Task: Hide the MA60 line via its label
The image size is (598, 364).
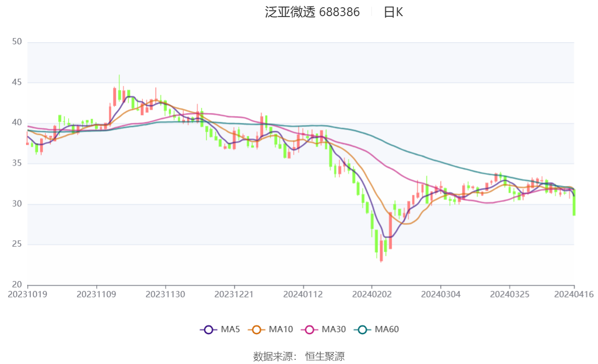Action: point(387,329)
